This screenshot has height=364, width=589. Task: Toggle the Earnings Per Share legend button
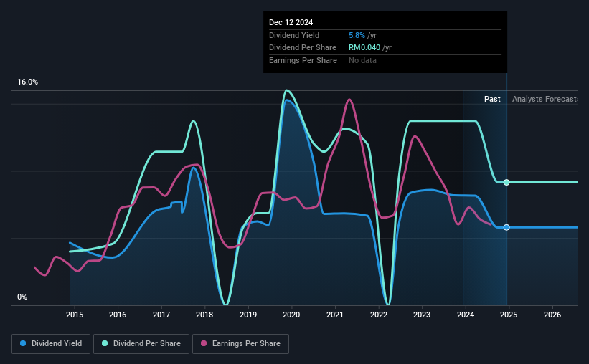[x=240, y=344]
